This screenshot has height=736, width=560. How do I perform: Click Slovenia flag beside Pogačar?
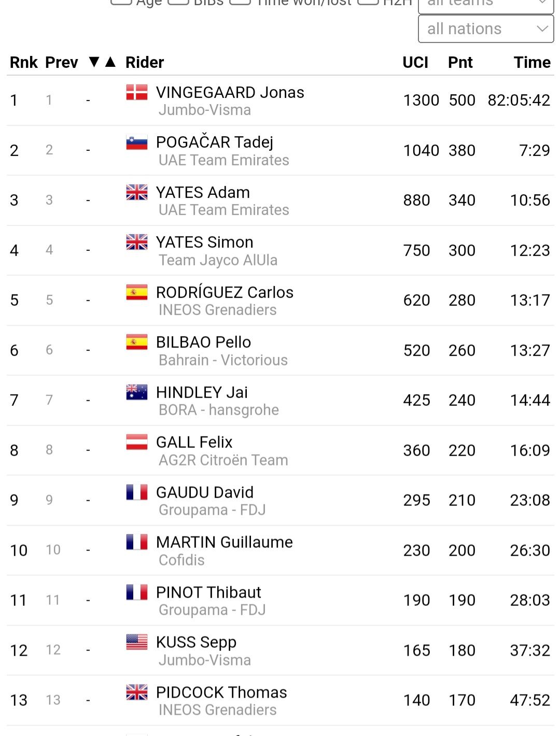tap(137, 143)
